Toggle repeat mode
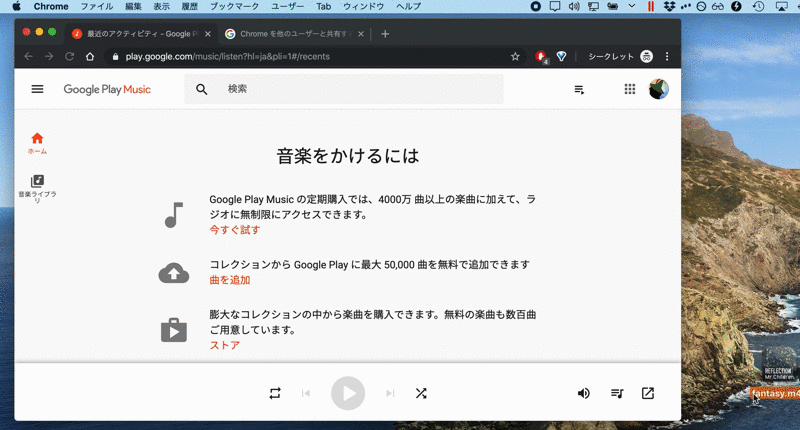The width and height of the screenshot is (800, 430). (275, 393)
